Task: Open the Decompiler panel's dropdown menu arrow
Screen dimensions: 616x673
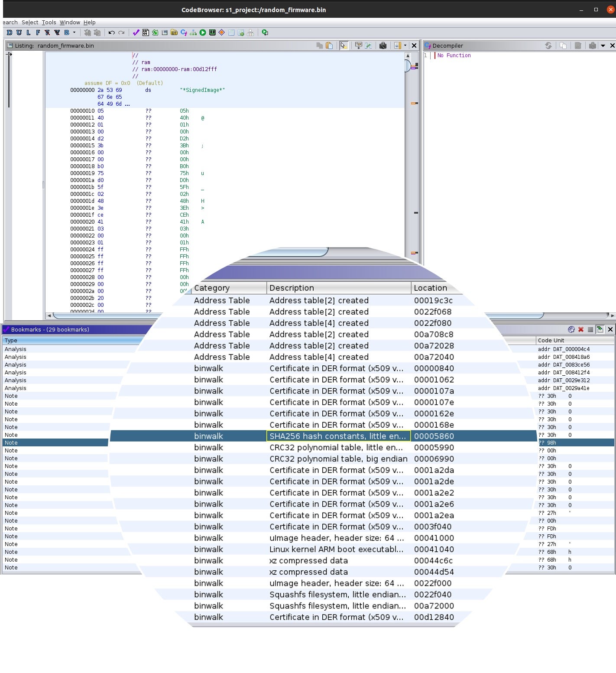Action: click(x=603, y=46)
